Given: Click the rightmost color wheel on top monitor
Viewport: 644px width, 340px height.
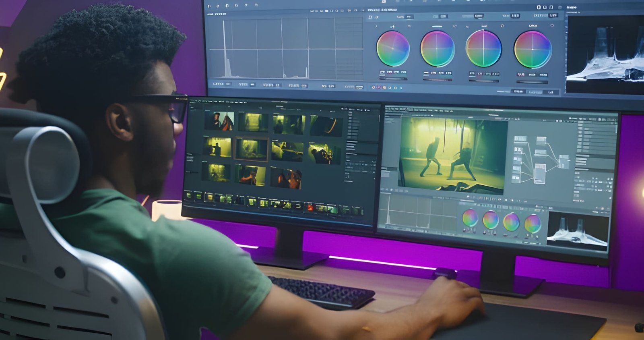Looking at the screenshot, I should [533, 50].
